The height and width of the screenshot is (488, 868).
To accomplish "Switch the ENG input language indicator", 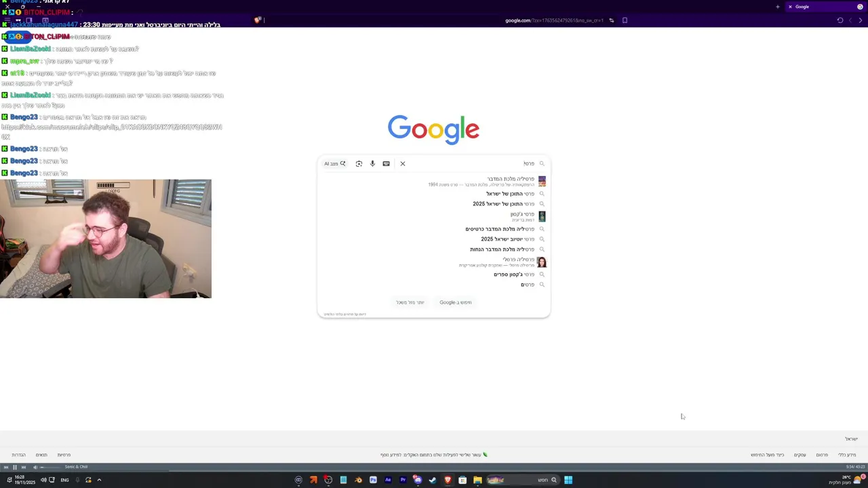I will (64, 480).
